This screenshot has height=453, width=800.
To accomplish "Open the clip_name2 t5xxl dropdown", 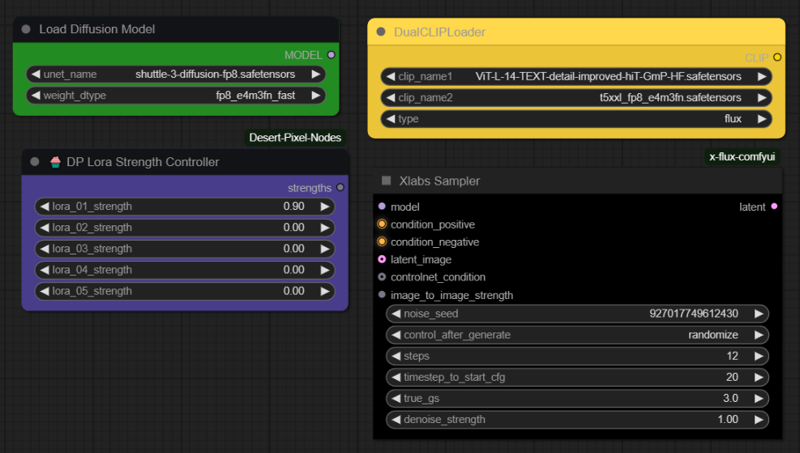I will tap(576, 97).
